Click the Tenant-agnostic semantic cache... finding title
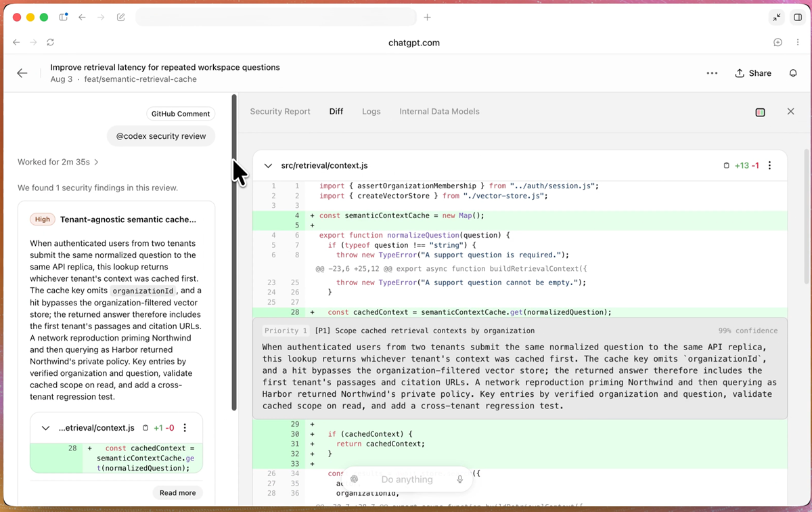This screenshot has height=512, width=812. [x=128, y=219]
